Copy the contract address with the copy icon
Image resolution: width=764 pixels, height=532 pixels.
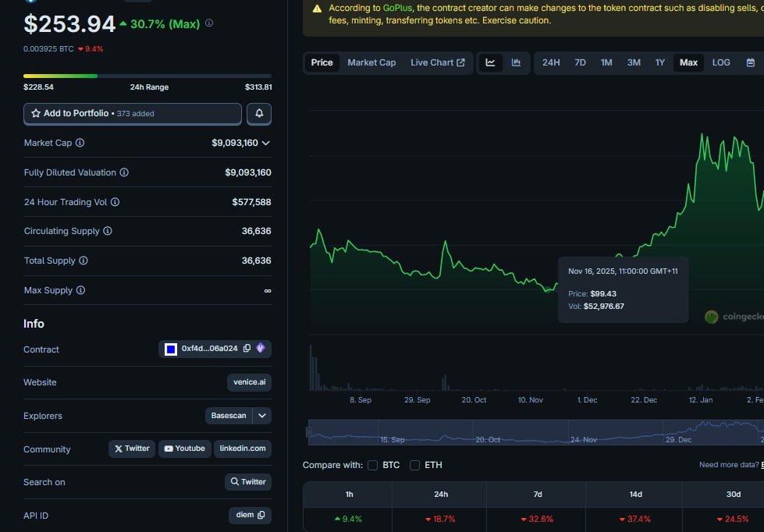(247, 349)
